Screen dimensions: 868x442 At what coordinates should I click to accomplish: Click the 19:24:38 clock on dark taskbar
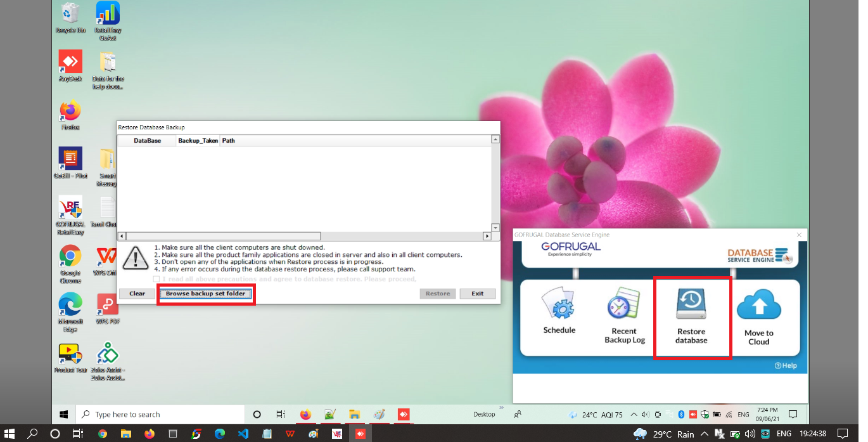click(x=813, y=434)
